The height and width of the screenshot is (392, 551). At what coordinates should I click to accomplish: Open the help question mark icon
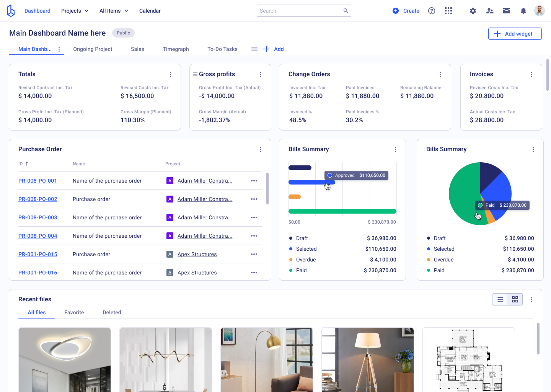point(432,11)
